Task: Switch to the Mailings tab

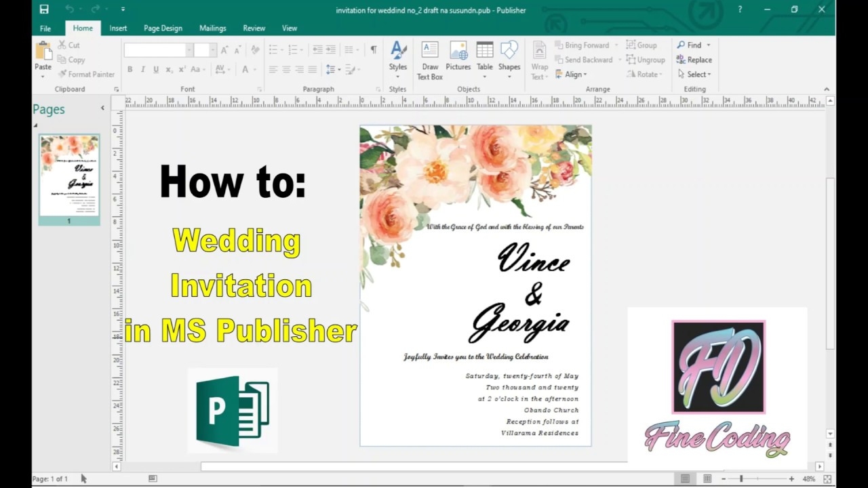Action: click(212, 28)
